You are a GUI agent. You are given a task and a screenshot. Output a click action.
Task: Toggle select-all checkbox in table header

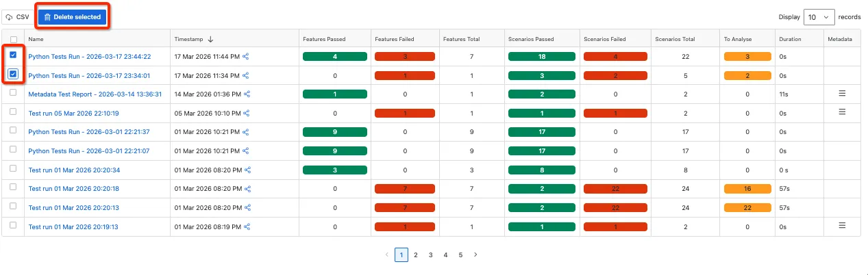[13, 40]
